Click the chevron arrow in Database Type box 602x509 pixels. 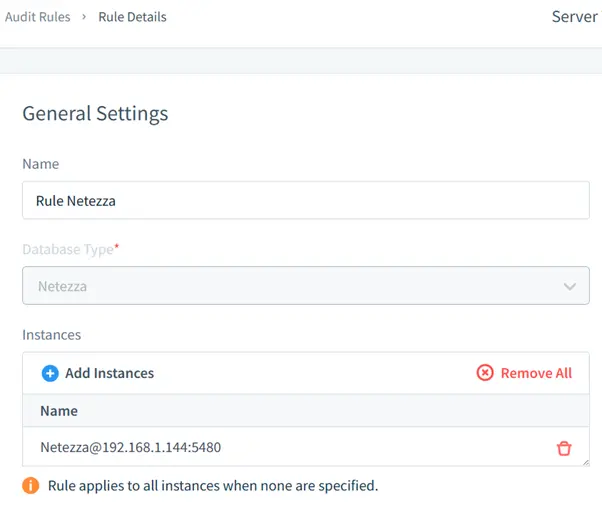[569, 286]
